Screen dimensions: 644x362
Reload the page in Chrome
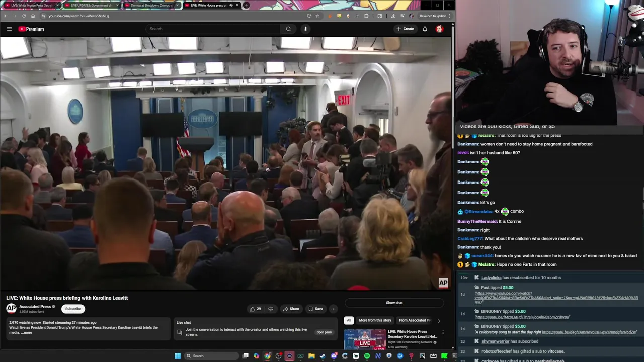tap(24, 16)
